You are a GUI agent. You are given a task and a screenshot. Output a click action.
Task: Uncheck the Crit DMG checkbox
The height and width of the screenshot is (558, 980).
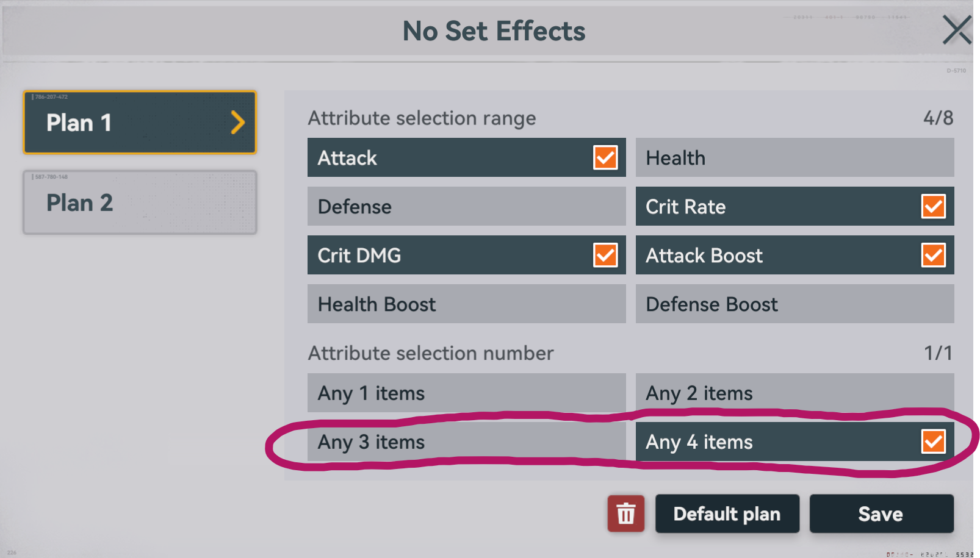coord(605,255)
